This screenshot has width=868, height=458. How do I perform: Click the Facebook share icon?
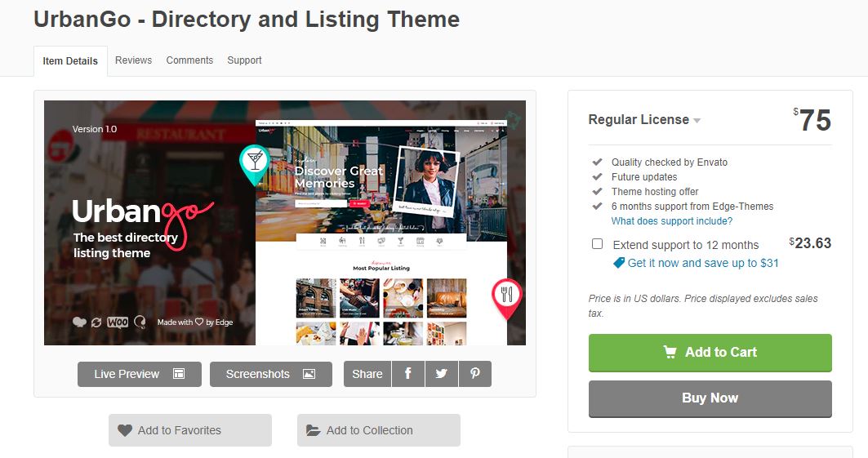click(408, 374)
